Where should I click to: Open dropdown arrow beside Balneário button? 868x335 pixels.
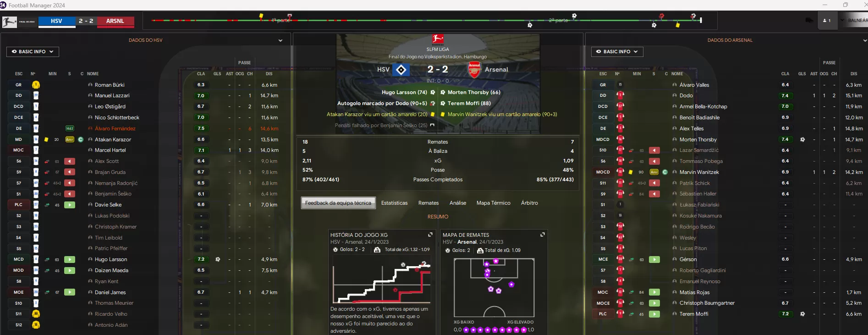(842, 20)
